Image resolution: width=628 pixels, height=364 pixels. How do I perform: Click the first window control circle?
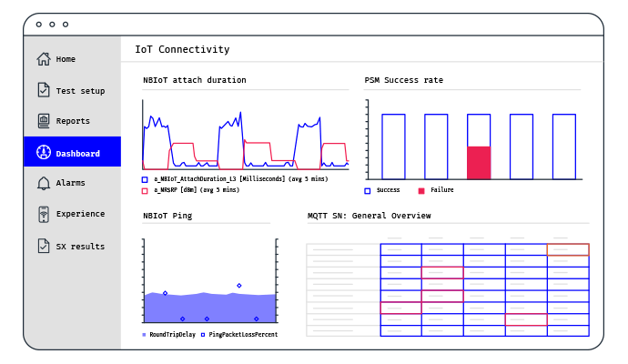39,25
